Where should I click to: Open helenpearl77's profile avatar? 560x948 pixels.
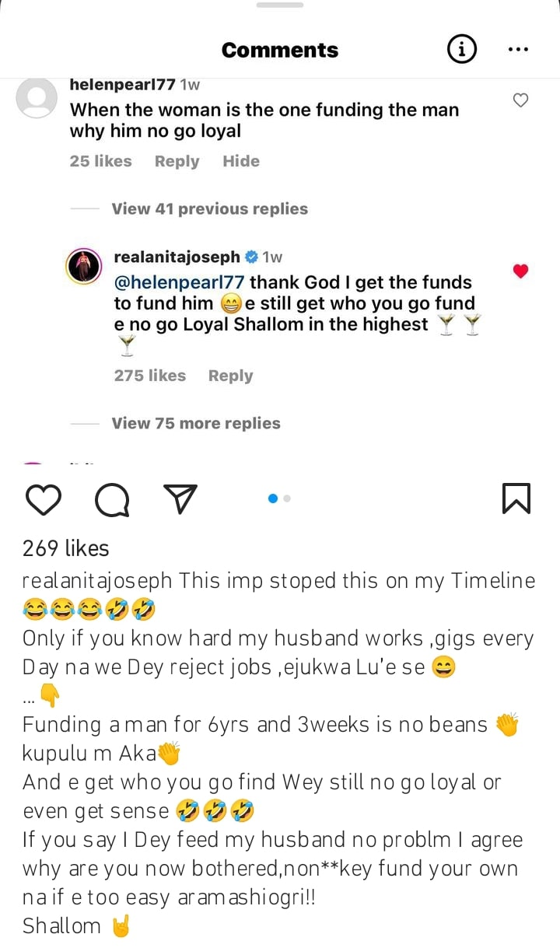click(x=37, y=99)
